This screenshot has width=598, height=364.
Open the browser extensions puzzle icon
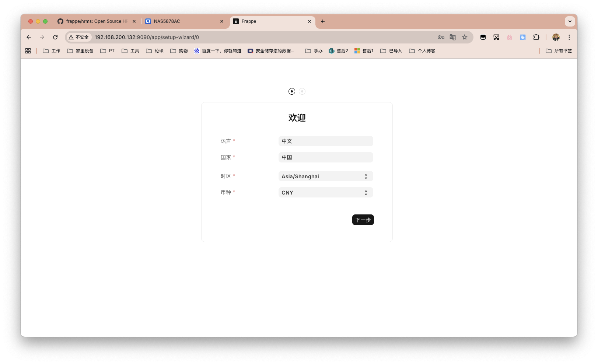point(536,37)
